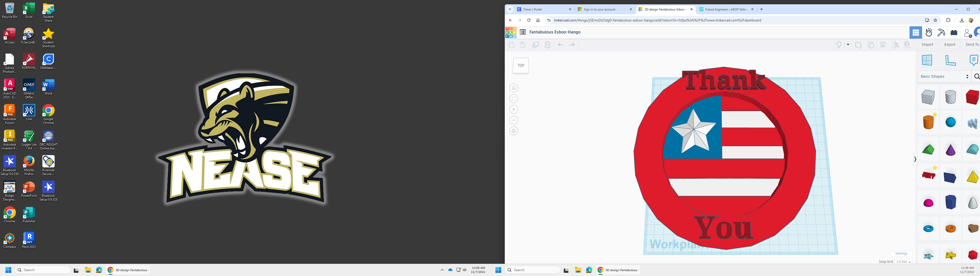Click the Tinkercad logo
Screen dimensions: 980x276
tap(510, 32)
